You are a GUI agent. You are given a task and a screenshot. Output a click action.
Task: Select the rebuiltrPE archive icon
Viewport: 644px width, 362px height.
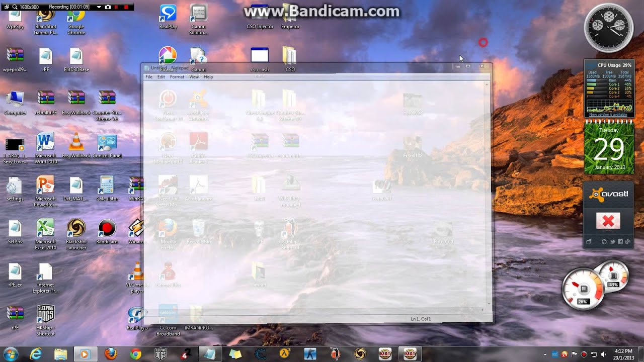[45, 103]
